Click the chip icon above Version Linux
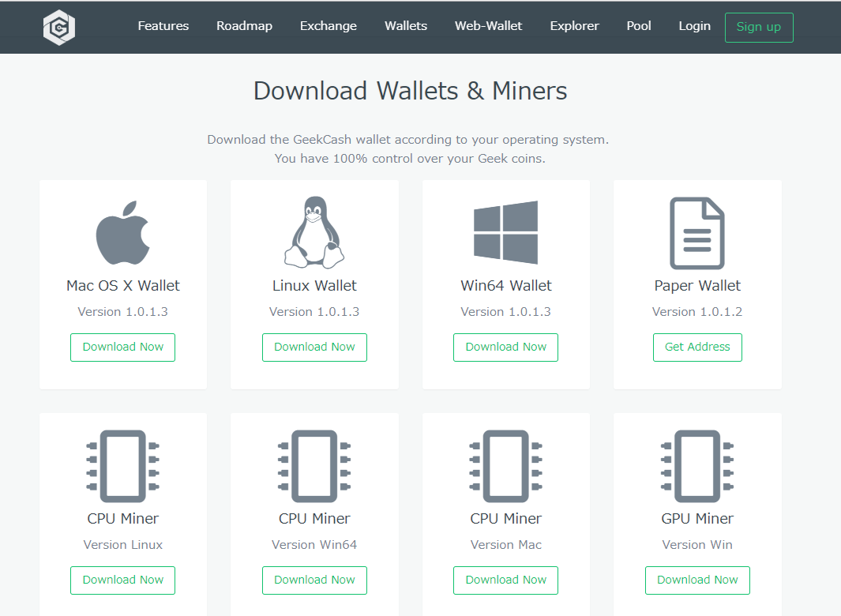 [122, 465]
